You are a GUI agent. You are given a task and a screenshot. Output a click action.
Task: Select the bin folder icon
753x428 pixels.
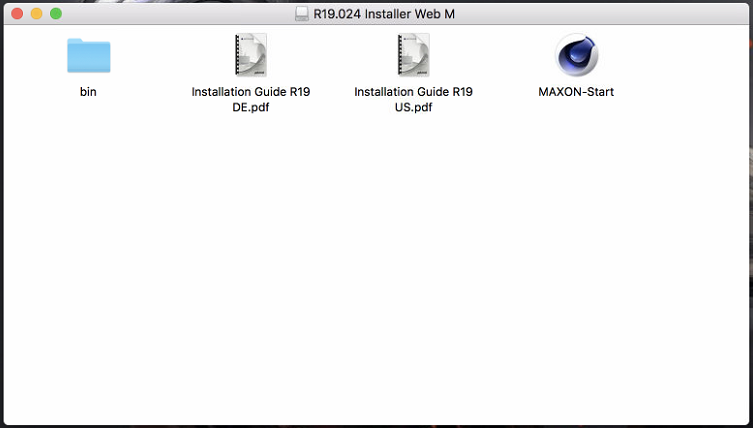click(88, 56)
